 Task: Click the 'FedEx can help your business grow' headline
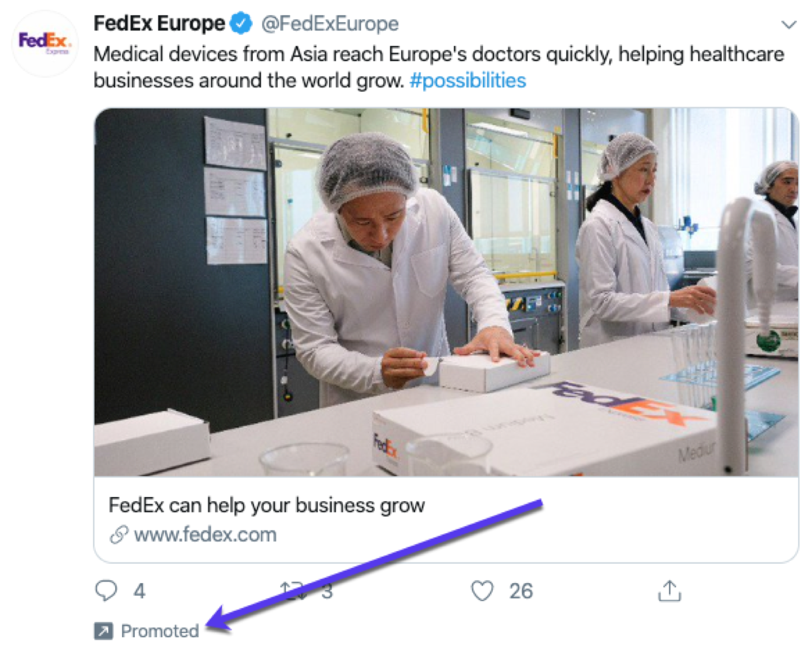point(267,505)
